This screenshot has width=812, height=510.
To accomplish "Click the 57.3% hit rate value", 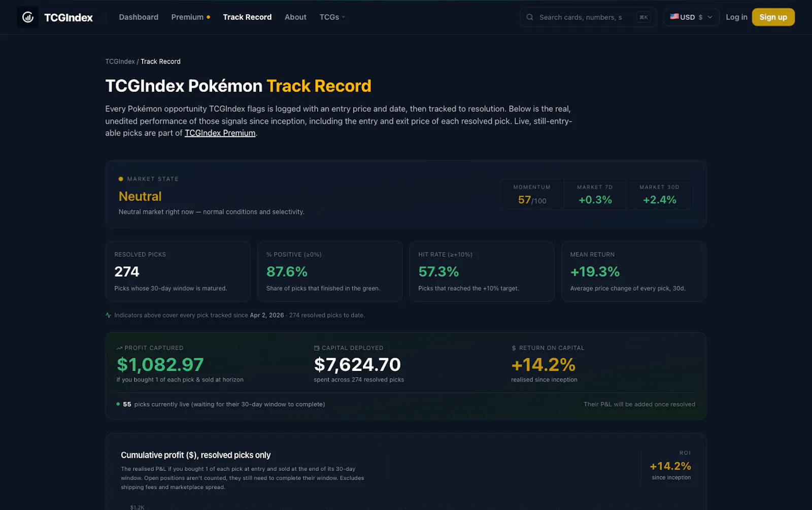I will (x=438, y=272).
